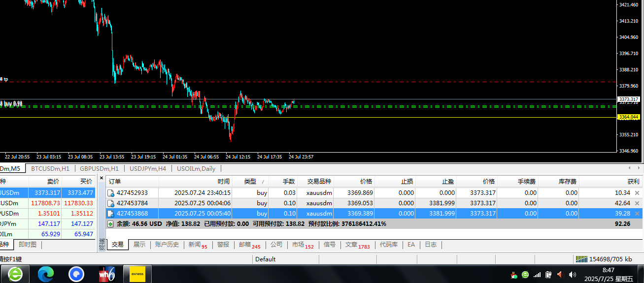Click the 库存费 column header

pyautogui.click(x=559, y=182)
